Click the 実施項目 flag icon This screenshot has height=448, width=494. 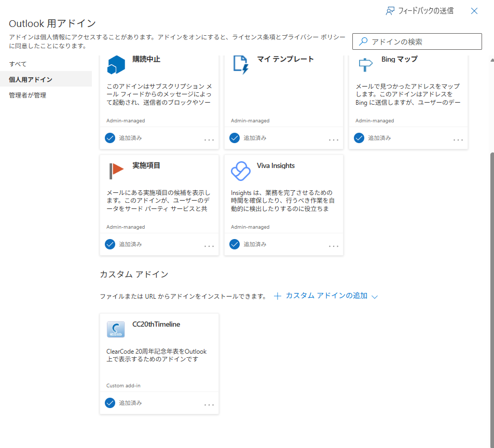coord(116,171)
